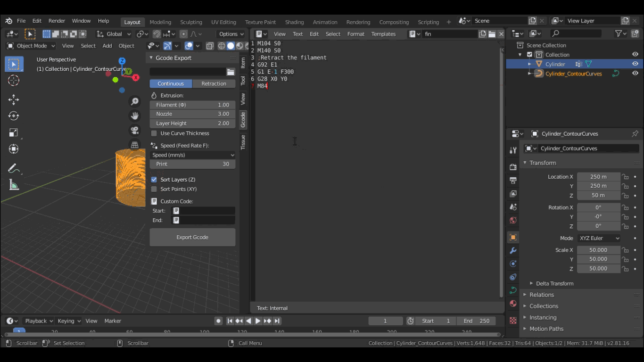Hide Cylinder_ContourCurves with eye icon
644x362 pixels.
(635, 74)
